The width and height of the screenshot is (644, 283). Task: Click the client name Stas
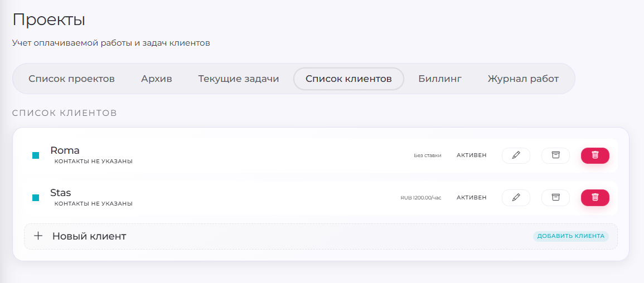tap(61, 192)
